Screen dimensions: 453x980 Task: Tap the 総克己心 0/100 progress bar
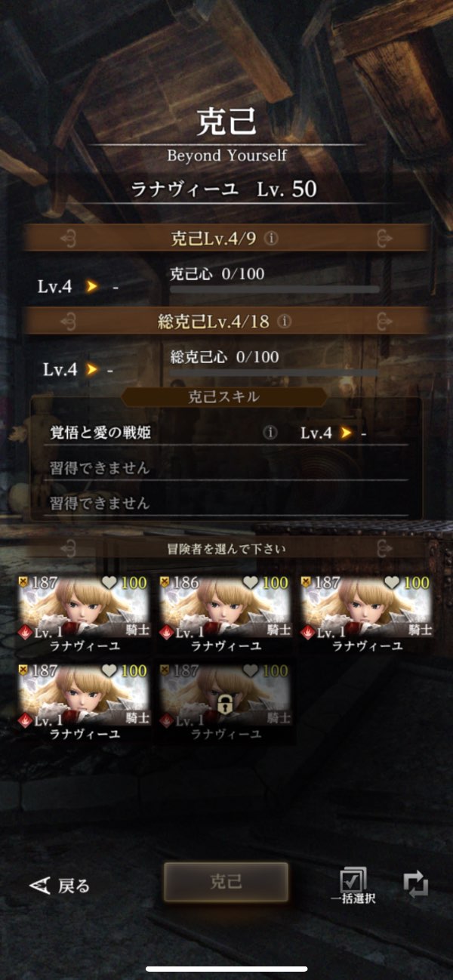click(273, 371)
